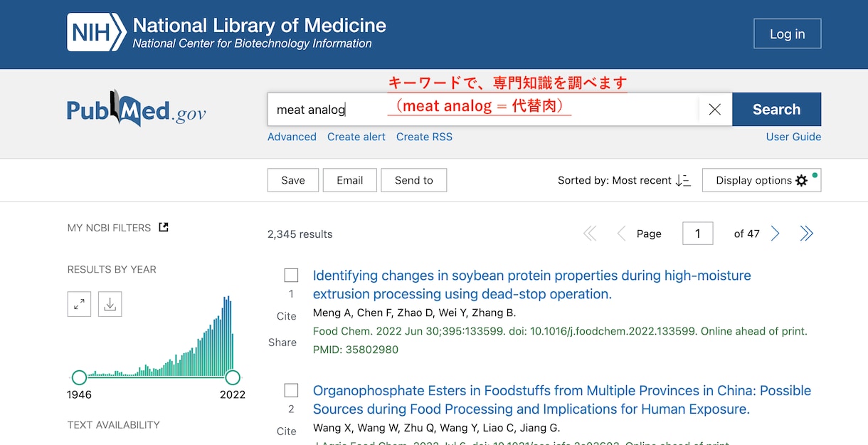This screenshot has width=868, height=445.
Task: Click Log in button
Action: [x=788, y=33]
